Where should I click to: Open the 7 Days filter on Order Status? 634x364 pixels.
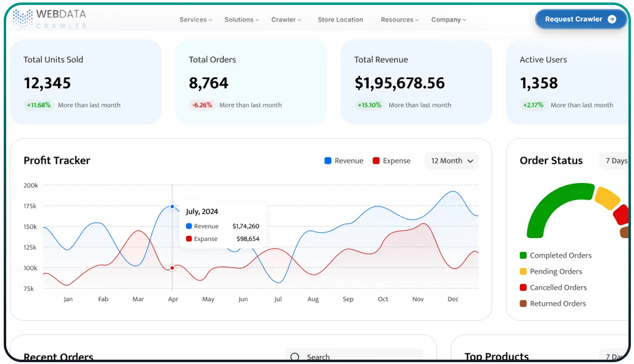click(x=615, y=161)
